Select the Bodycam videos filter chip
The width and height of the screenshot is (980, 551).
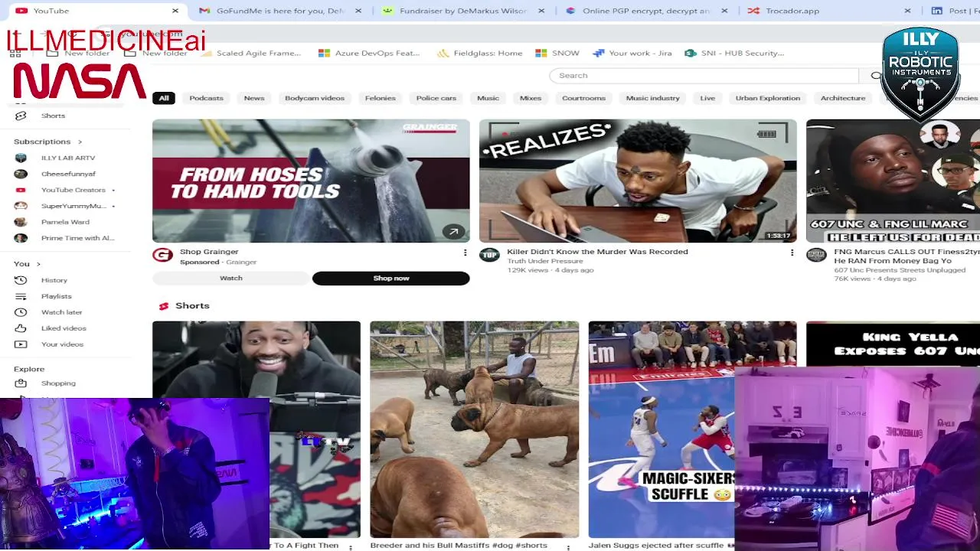pos(315,98)
